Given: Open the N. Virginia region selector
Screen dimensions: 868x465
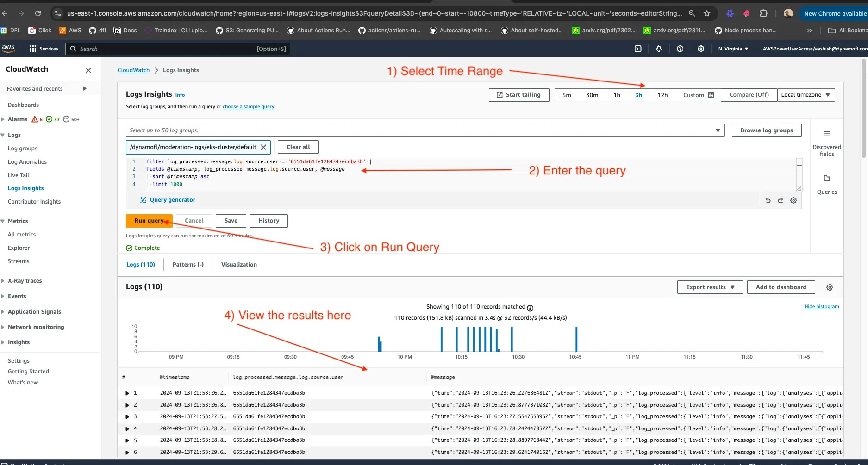Looking at the screenshot, I should tap(733, 49).
